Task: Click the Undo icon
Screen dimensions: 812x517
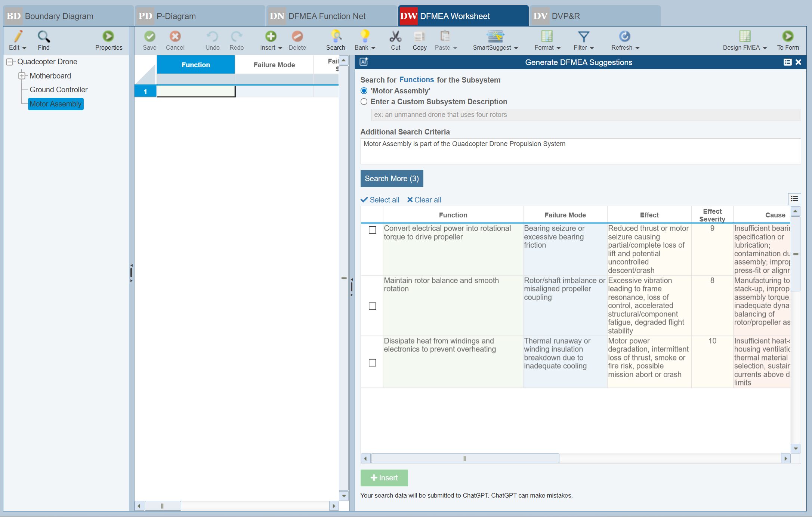Action: pos(212,40)
